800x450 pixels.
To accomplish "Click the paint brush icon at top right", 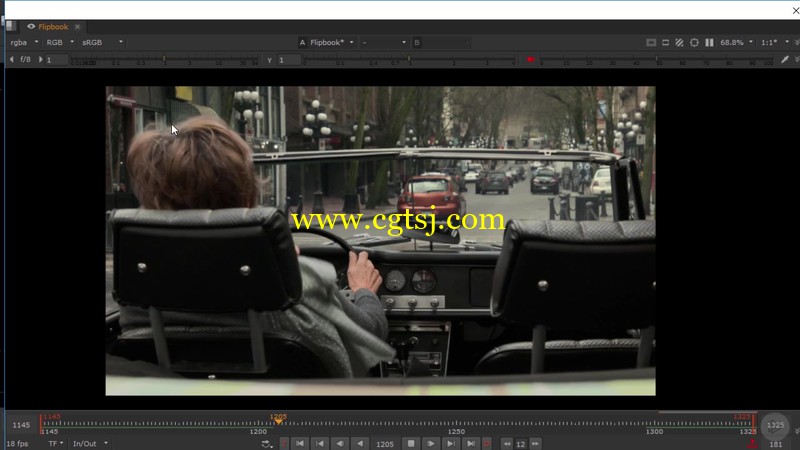I will 785,60.
